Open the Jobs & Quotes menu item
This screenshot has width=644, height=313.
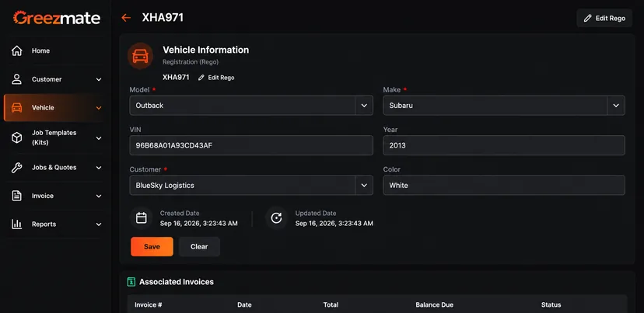tap(54, 167)
